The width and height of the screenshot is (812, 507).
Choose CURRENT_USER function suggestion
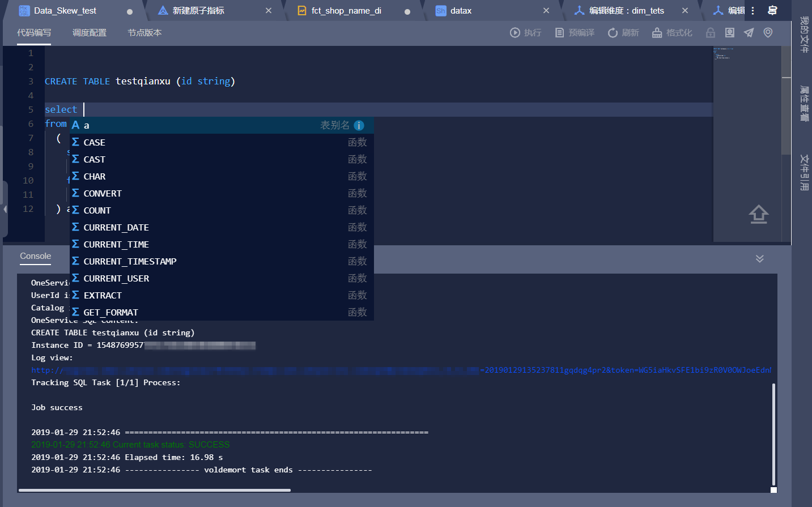click(222, 278)
